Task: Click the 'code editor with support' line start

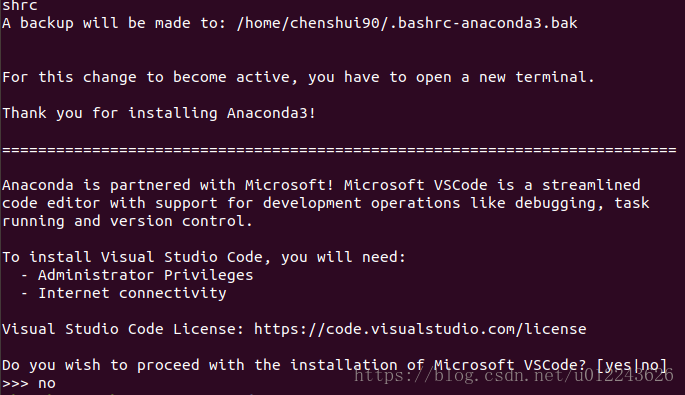Action: pos(110,203)
